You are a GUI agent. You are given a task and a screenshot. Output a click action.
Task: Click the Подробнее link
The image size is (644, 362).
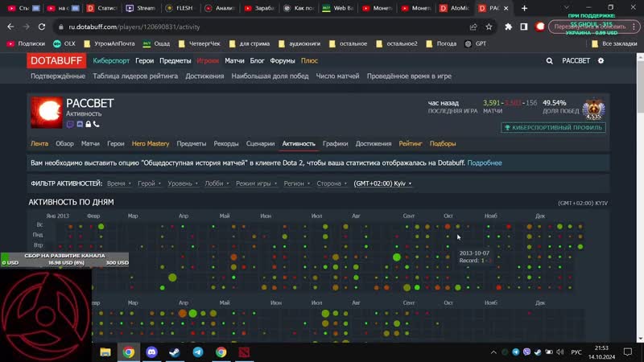click(485, 163)
